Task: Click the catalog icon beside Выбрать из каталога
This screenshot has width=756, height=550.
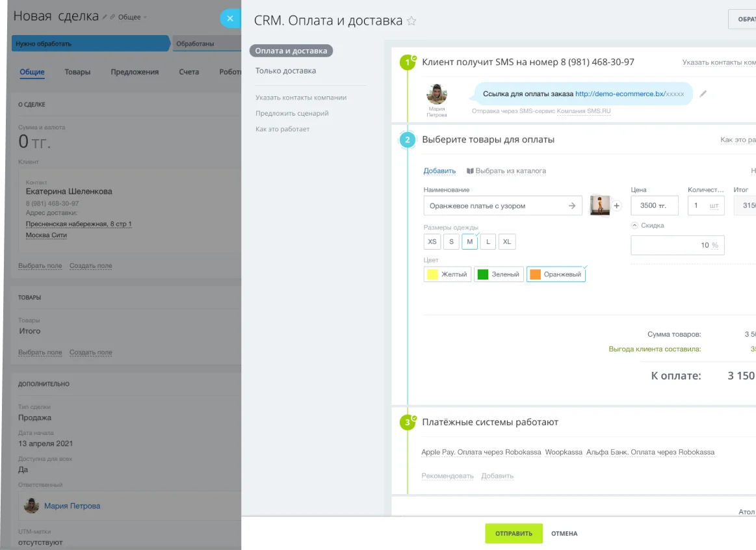Action: tap(469, 170)
